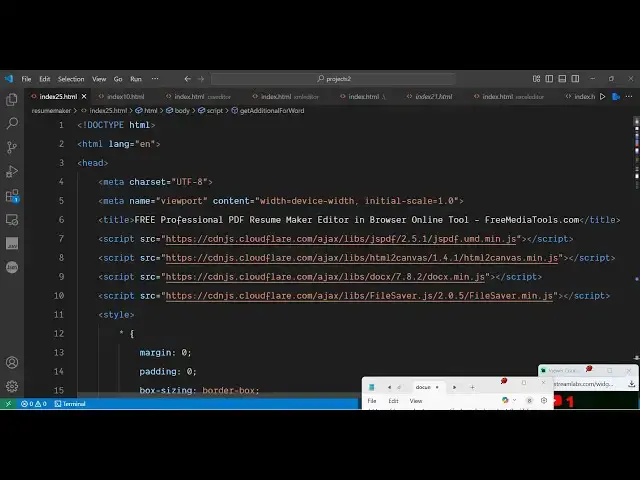The height and width of the screenshot is (480, 640).
Task: Open the Run and Debug view
Action: pos(12,171)
